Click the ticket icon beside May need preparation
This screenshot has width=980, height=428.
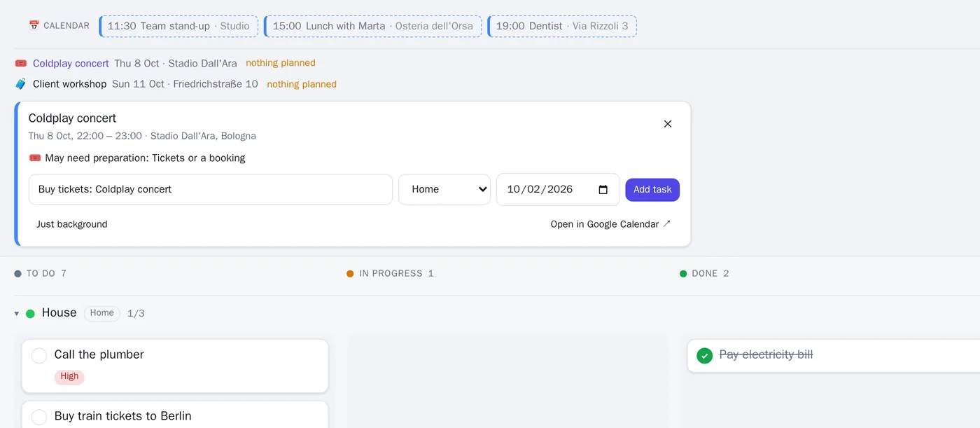pos(35,158)
